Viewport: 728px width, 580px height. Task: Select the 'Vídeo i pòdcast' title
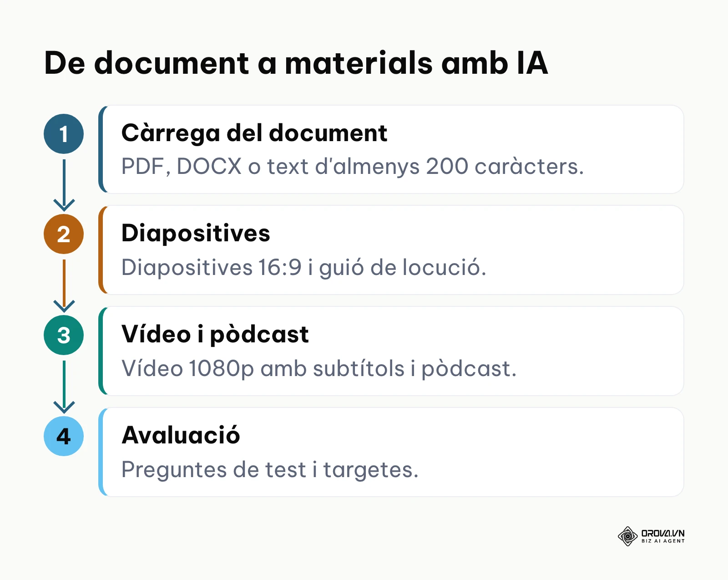pyautogui.click(x=215, y=335)
